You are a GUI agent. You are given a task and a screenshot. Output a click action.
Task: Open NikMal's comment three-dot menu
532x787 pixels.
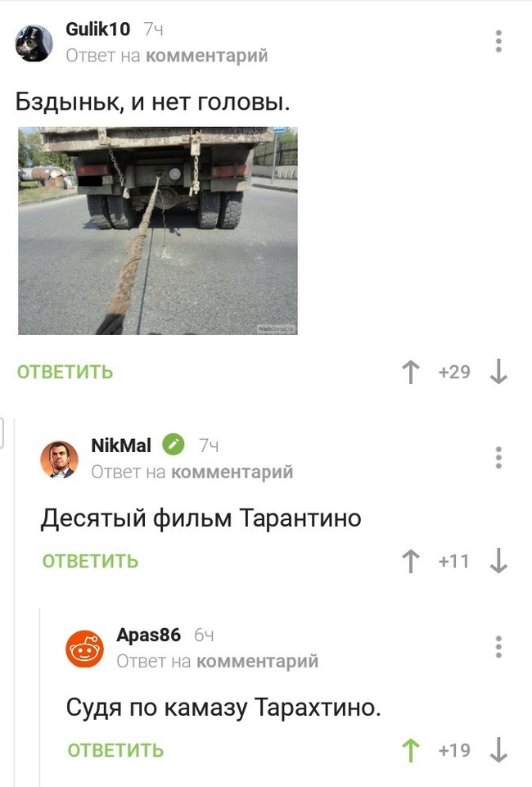coord(498,458)
